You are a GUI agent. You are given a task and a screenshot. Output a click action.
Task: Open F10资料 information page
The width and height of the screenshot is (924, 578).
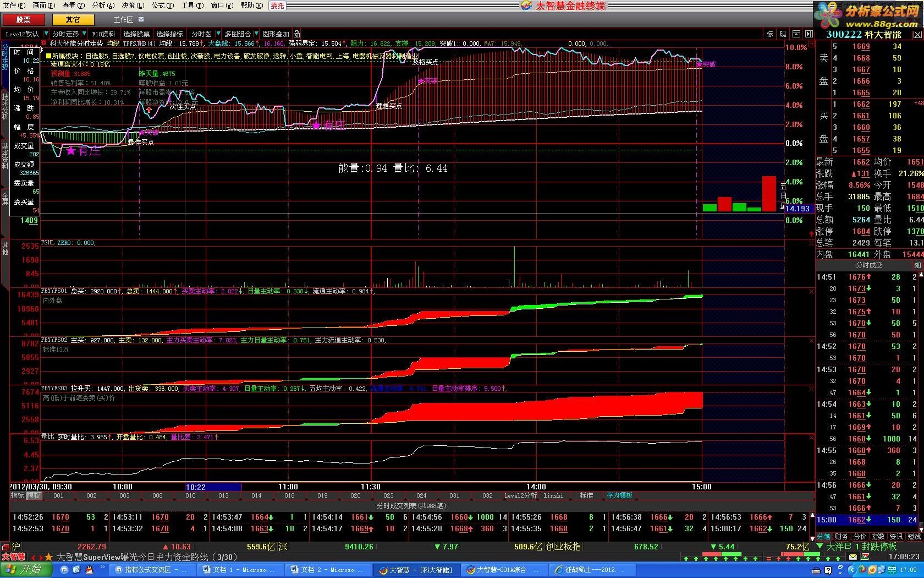[103, 34]
